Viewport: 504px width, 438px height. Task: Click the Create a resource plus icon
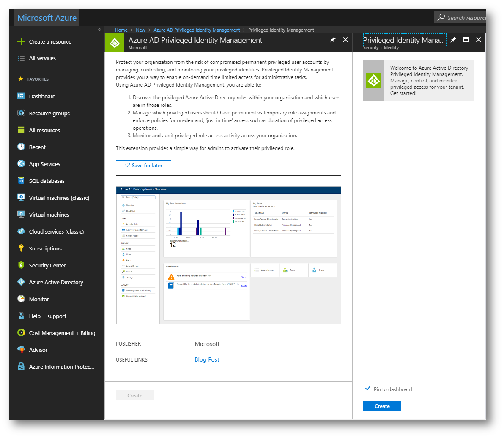tap(21, 41)
